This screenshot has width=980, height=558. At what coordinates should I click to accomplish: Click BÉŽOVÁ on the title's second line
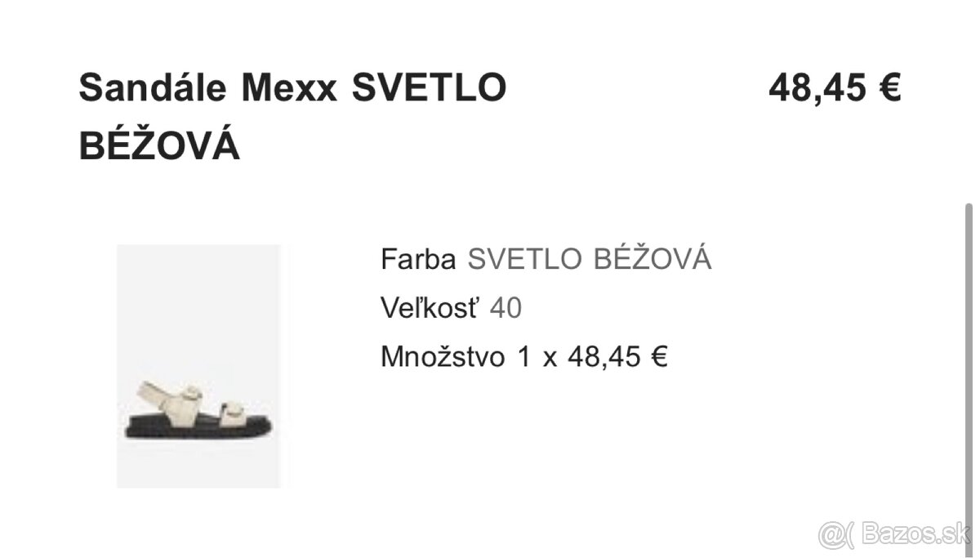tap(159, 147)
